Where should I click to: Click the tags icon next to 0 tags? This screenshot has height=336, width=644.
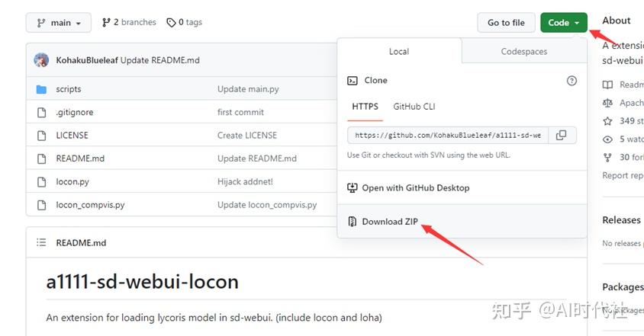click(172, 23)
